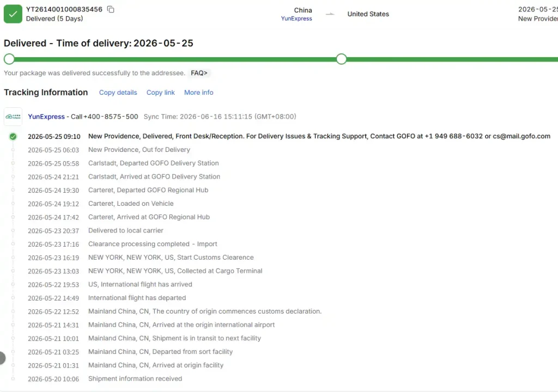Click 'US, International flight has arrived'

pos(140,285)
